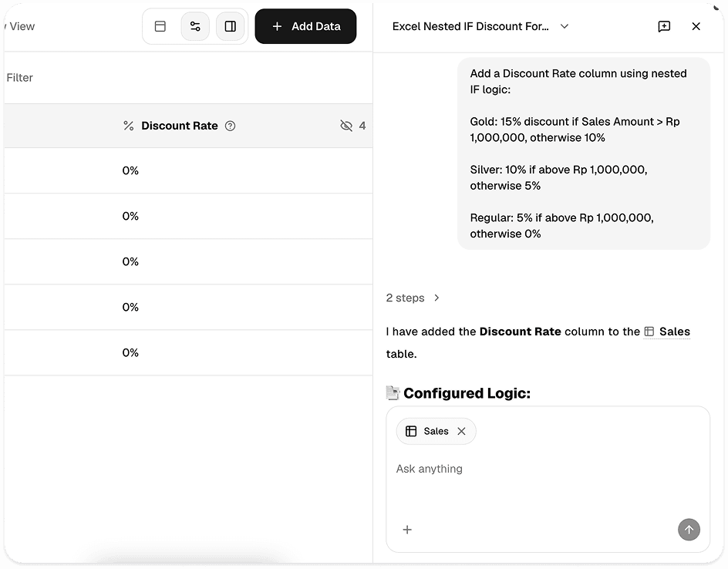The width and height of the screenshot is (728, 569).
Task: Click the plus attachment icon
Action: (x=407, y=530)
